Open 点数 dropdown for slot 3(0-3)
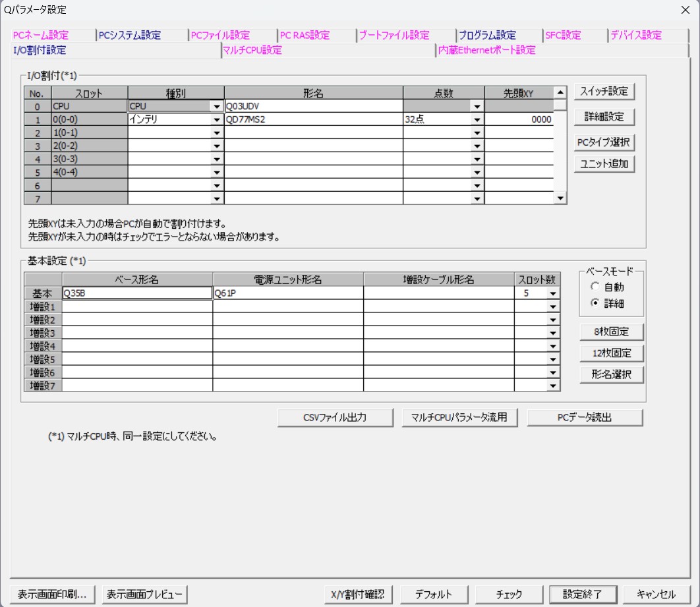700x607 pixels. click(477, 159)
